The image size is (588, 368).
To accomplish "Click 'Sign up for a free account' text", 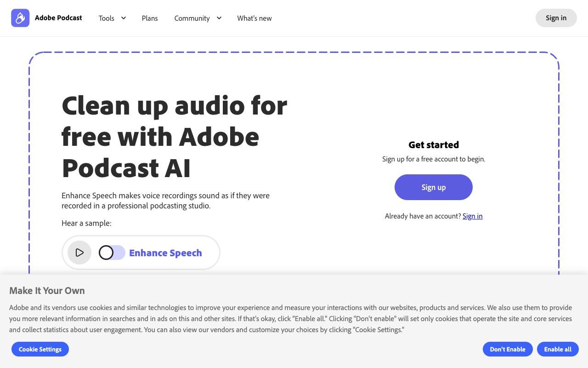I will coord(434,159).
